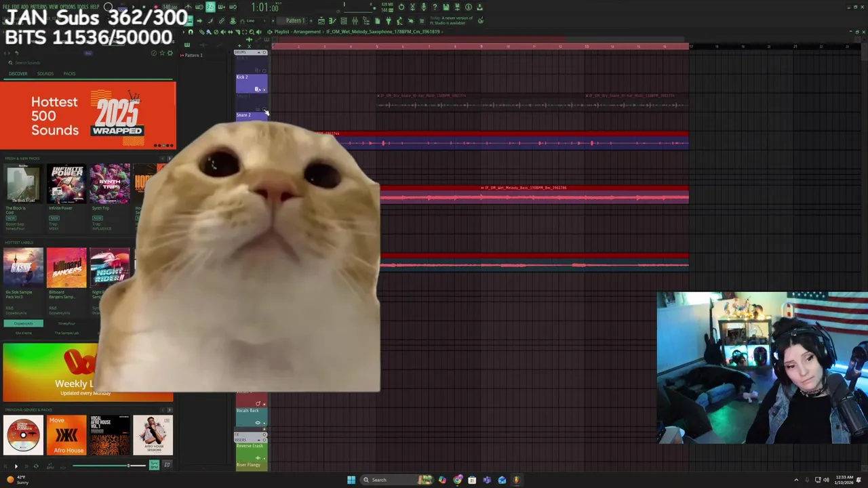Open the mixer faders icon

[x=355, y=21]
